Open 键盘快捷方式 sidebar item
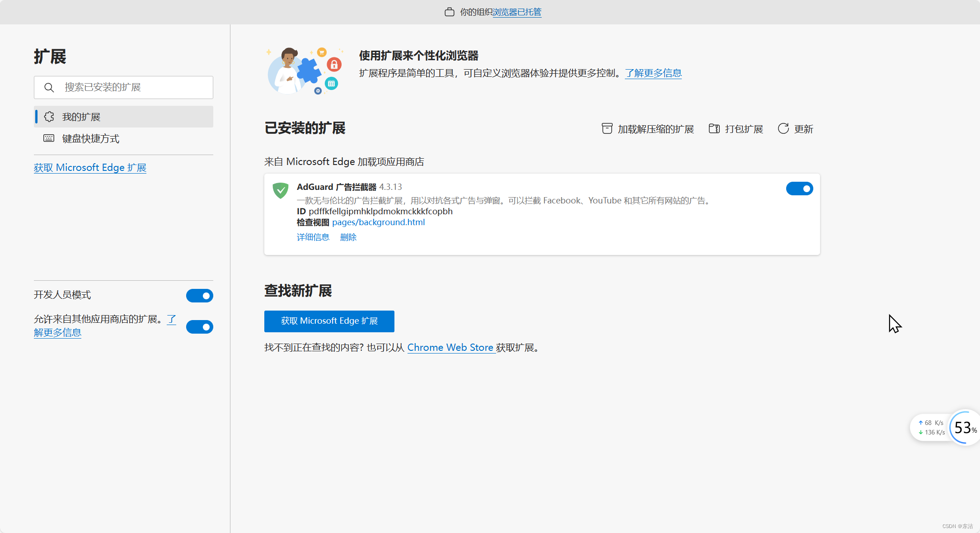The width and height of the screenshot is (980, 533). point(90,139)
